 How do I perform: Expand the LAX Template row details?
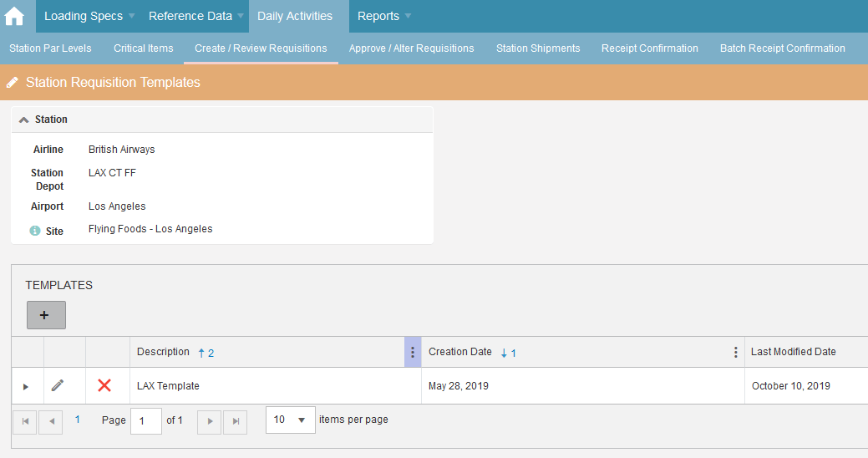(25, 387)
